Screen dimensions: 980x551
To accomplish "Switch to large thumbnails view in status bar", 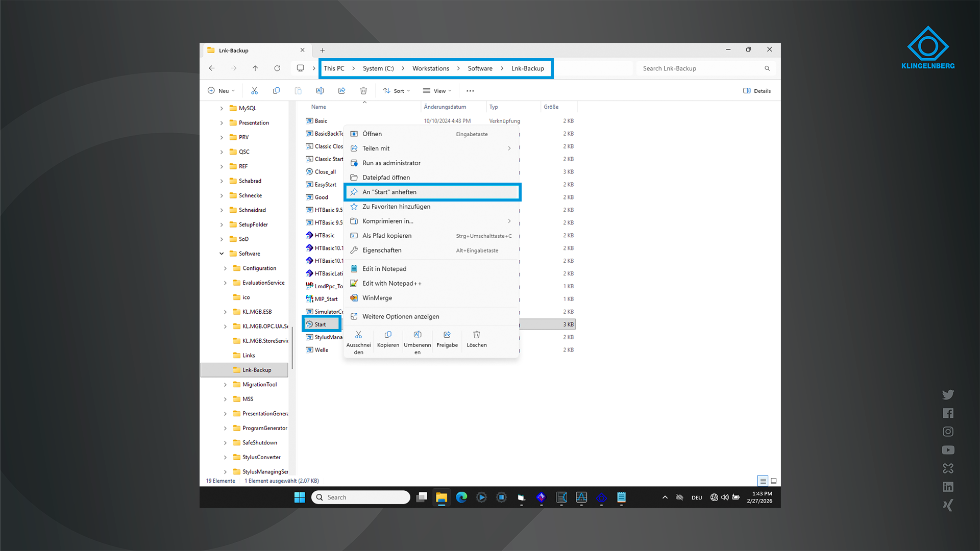I will click(774, 481).
